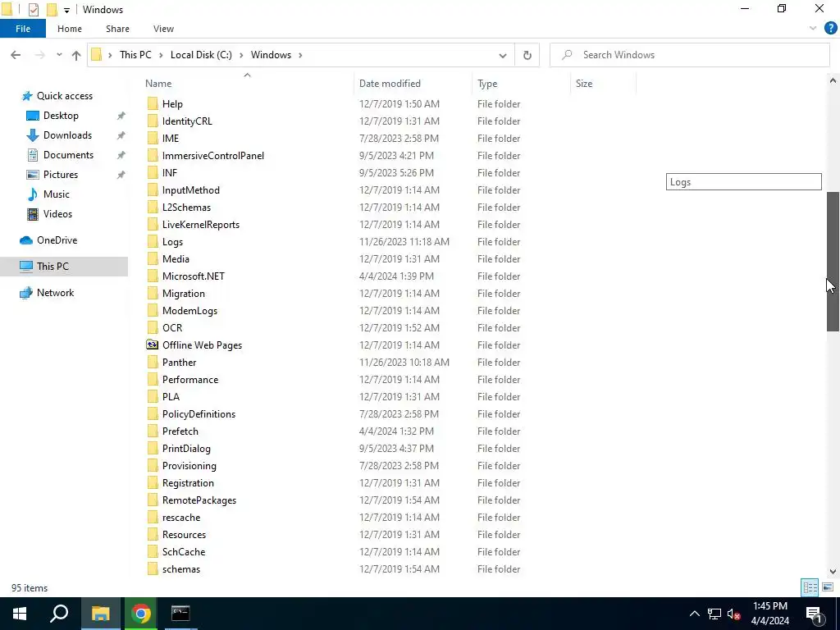840x630 pixels.
Task: Open Videos in navigation pane
Action: pos(57,214)
